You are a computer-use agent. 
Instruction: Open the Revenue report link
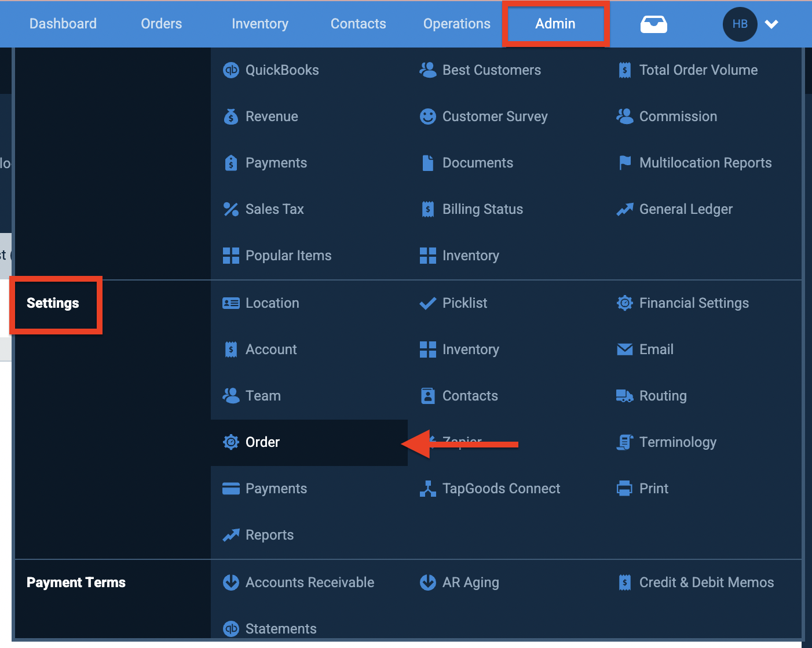[272, 117]
